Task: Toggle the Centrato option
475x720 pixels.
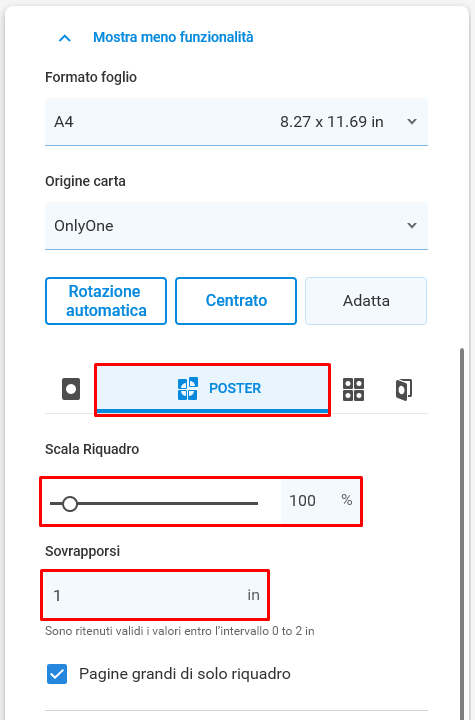Action: [x=236, y=301]
